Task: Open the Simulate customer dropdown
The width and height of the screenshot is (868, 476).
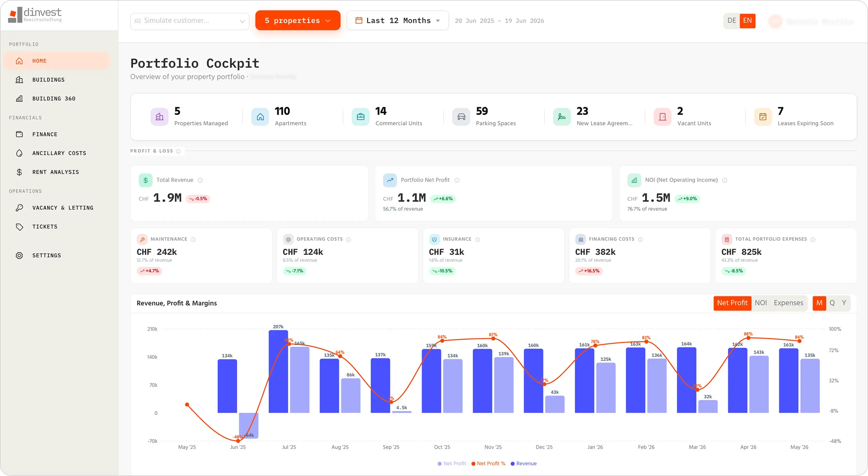Action: pos(190,21)
